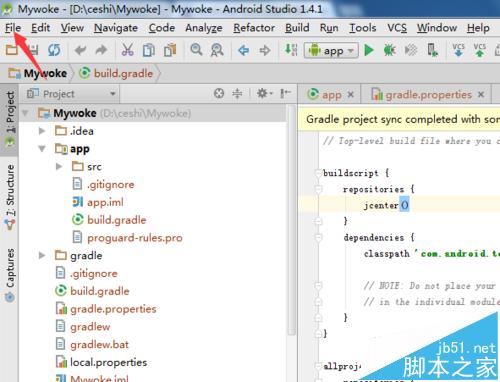Click the Cut scissors icon
The height and width of the screenshot is (382, 500).
(x=127, y=50)
